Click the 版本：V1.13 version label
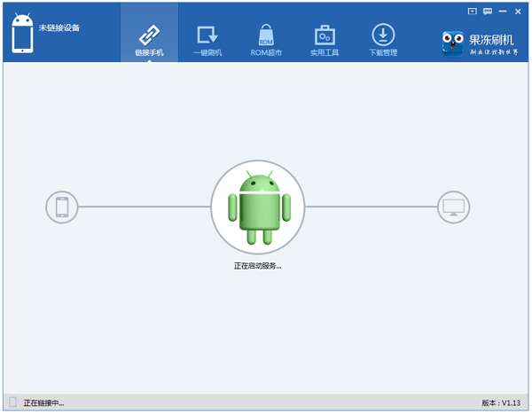Image resolution: width=532 pixels, height=414 pixels. [501, 402]
